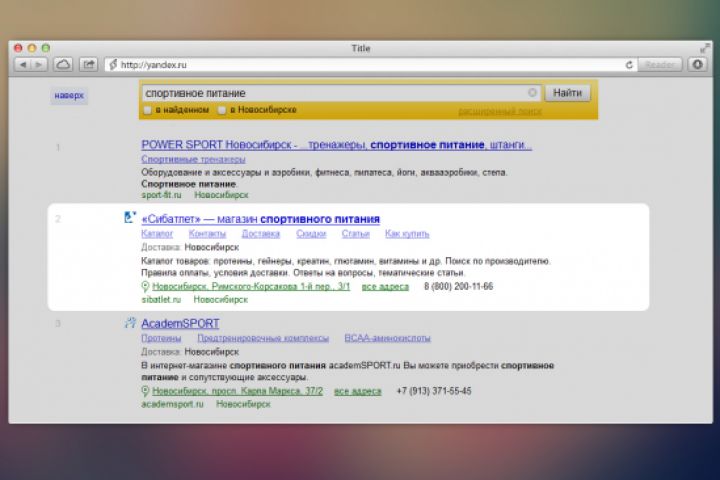
Task: Open Сибатлет's Скидки sitelink
Action: (311, 234)
